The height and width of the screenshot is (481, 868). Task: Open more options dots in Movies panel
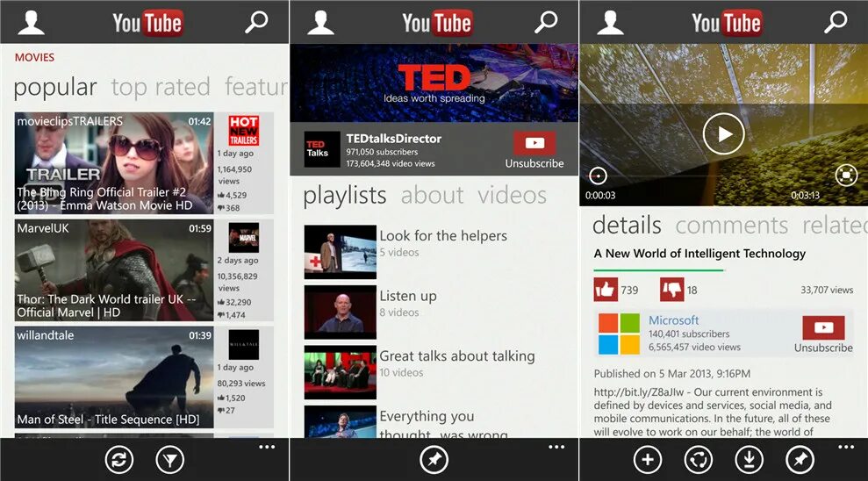tap(267, 447)
